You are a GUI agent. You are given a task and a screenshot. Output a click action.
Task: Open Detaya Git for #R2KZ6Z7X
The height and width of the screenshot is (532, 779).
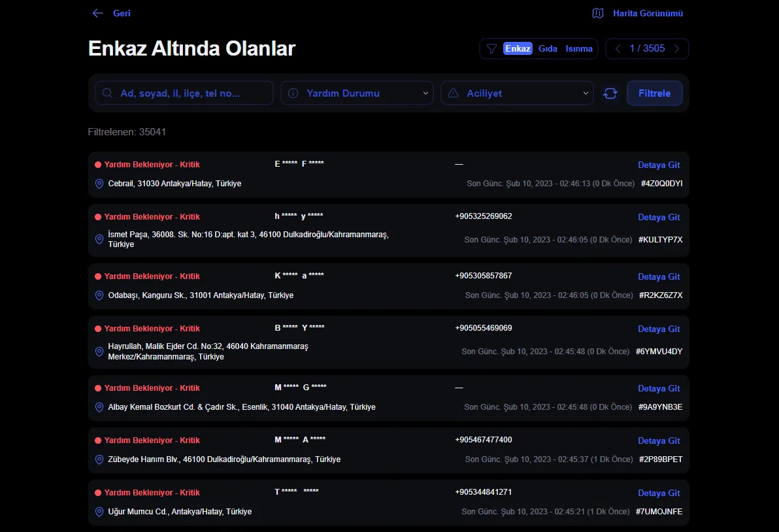pos(659,276)
